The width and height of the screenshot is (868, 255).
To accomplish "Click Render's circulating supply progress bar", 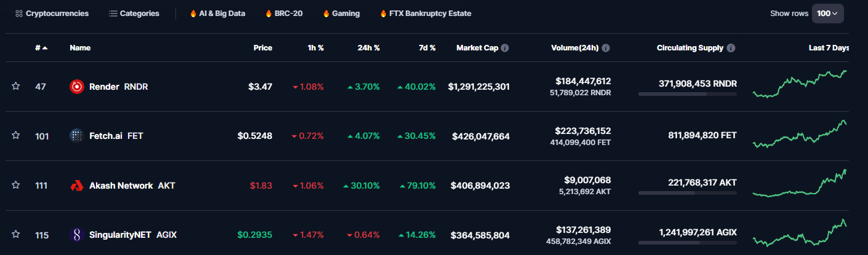I will tap(687, 94).
